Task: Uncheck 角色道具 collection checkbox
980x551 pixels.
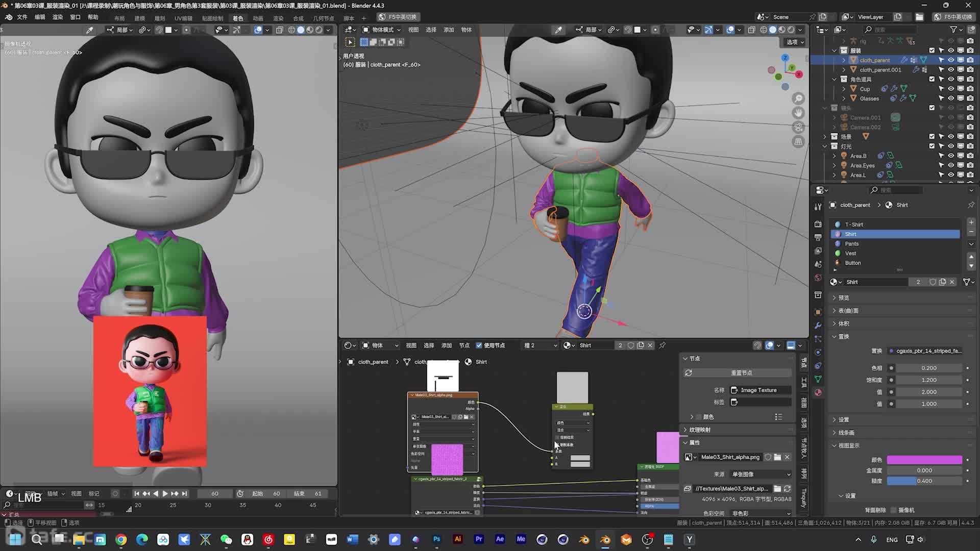Action: click(x=932, y=79)
